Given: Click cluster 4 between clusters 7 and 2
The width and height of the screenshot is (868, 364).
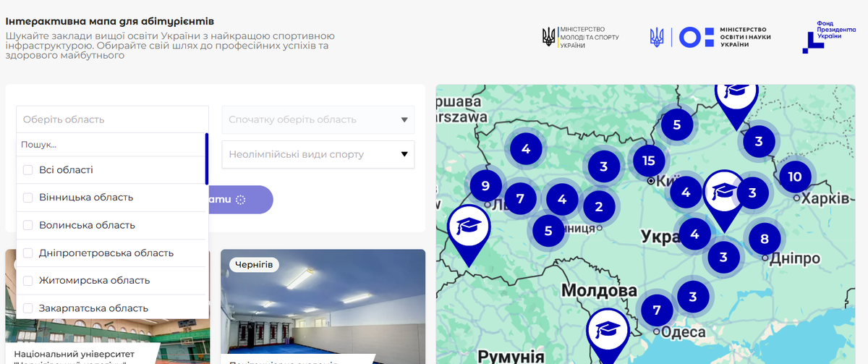Looking at the screenshot, I should point(562,199).
